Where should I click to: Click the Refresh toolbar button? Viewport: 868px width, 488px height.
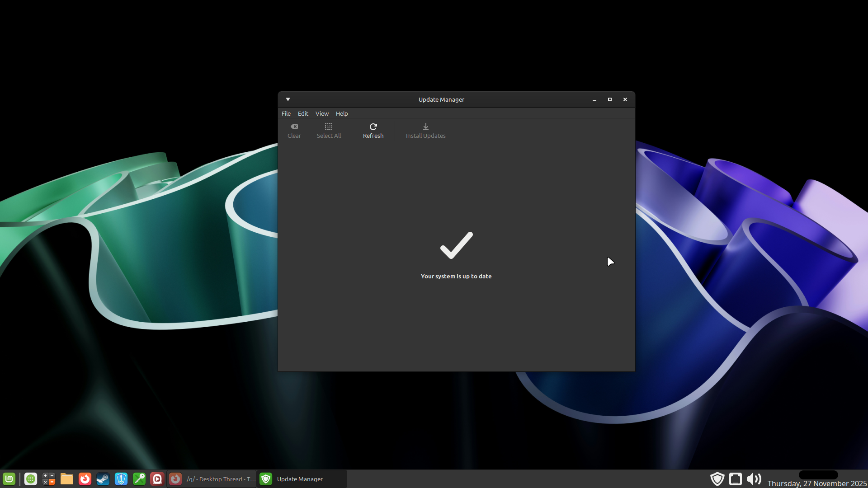click(373, 131)
